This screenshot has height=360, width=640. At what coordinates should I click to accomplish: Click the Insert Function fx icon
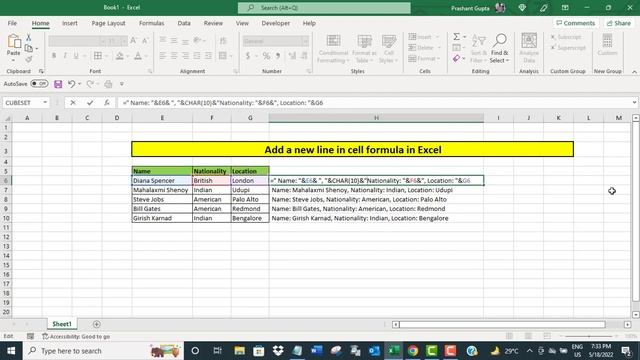click(x=107, y=103)
